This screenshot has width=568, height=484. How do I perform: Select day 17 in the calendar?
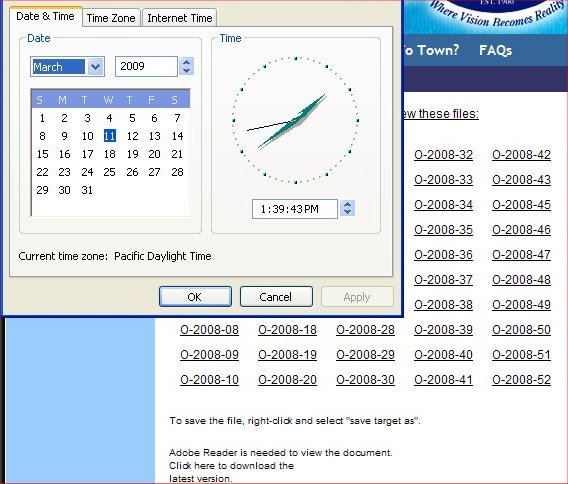pos(87,154)
